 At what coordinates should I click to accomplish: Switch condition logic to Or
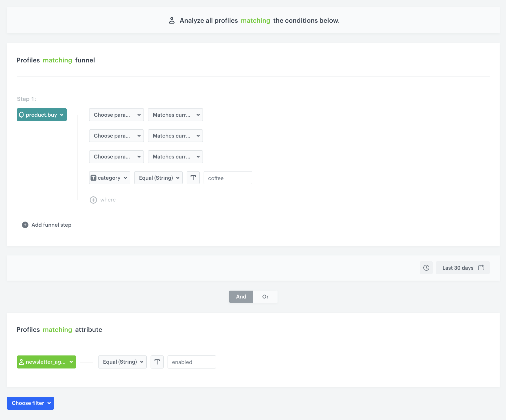[x=265, y=297]
